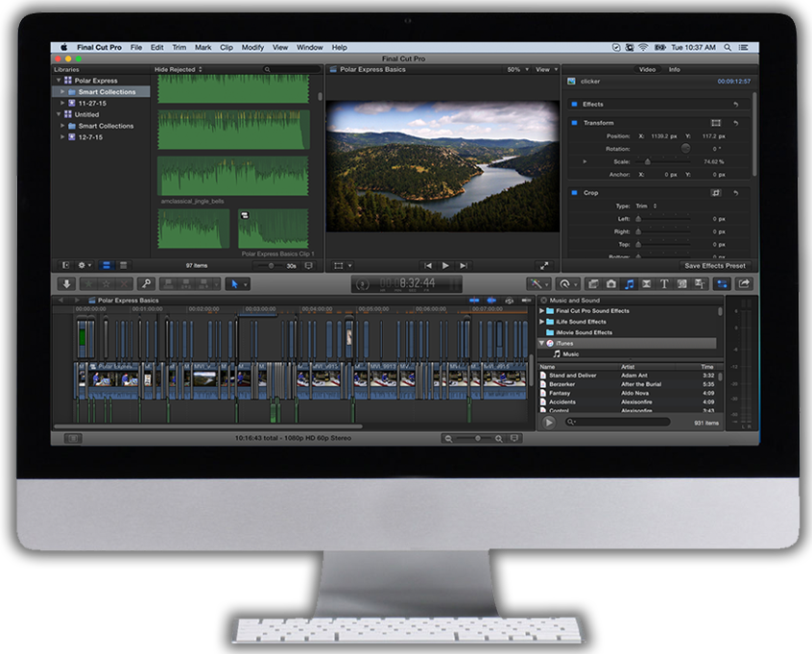This screenshot has height=654, width=812.
Task: Open the Trim menu
Action: click(x=179, y=47)
